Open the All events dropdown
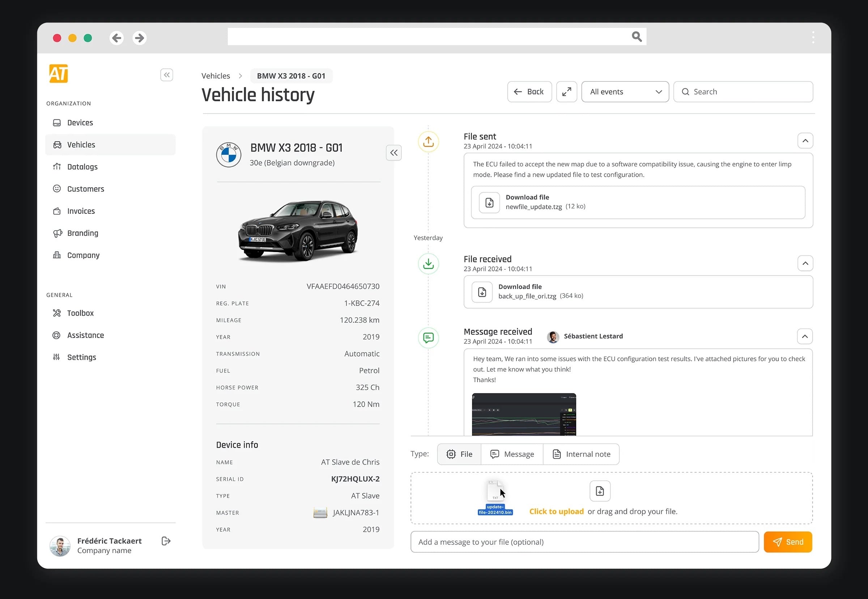Viewport: 868px width, 599px height. click(625, 92)
